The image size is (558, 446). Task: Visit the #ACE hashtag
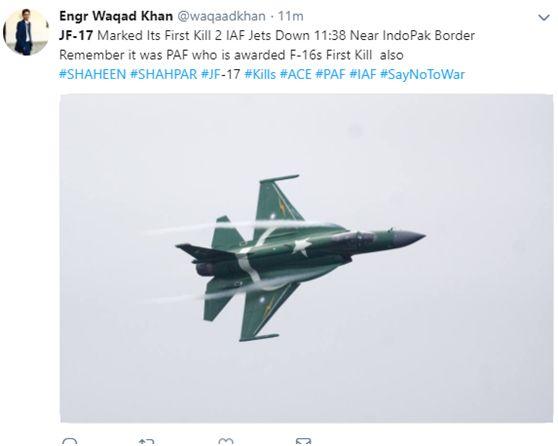[295, 74]
